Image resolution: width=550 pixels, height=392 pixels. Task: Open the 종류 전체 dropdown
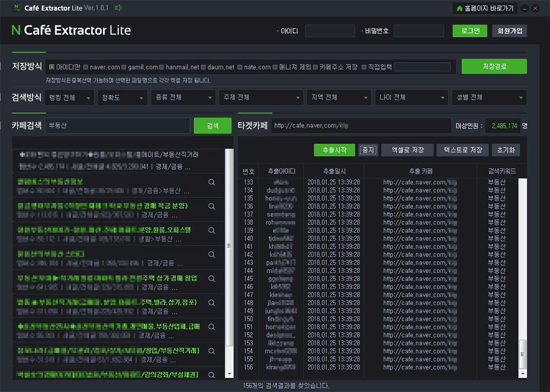[184, 97]
